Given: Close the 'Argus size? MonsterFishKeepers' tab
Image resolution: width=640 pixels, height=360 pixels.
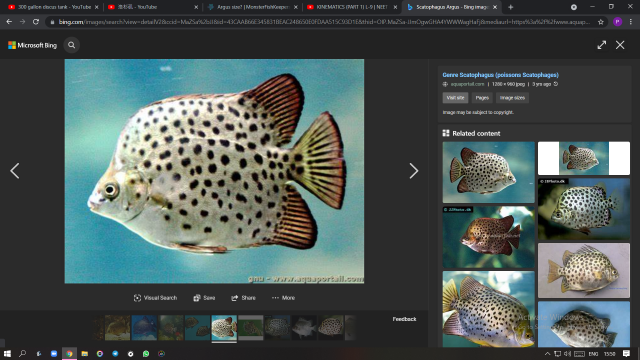Looking at the screenshot, I should click(296, 7).
